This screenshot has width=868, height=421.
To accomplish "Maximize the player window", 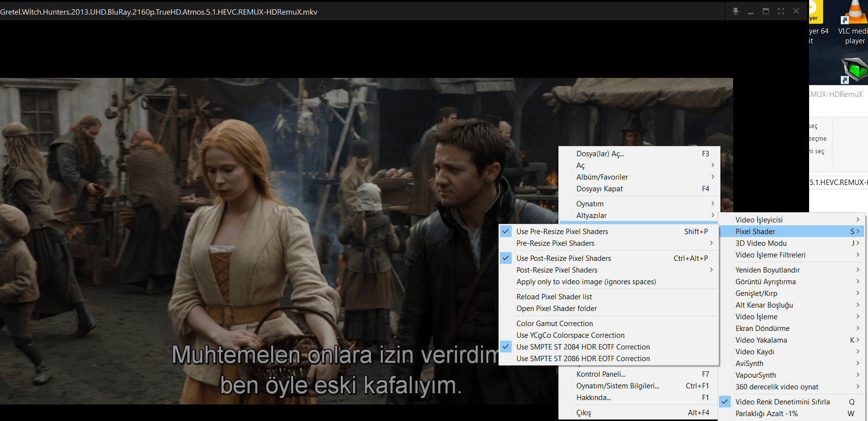I will pyautogui.click(x=766, y=11).
